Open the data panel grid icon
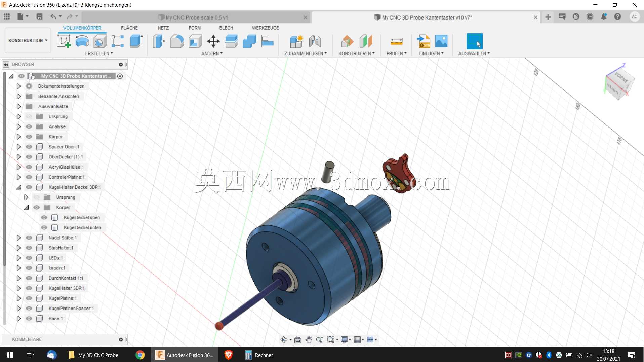This screenshot has height=362, width=644. (7, 16)
